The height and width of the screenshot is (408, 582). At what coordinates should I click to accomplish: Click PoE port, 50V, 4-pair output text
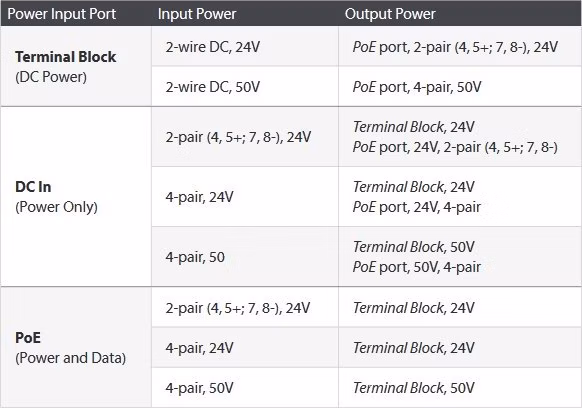point(416,267)
